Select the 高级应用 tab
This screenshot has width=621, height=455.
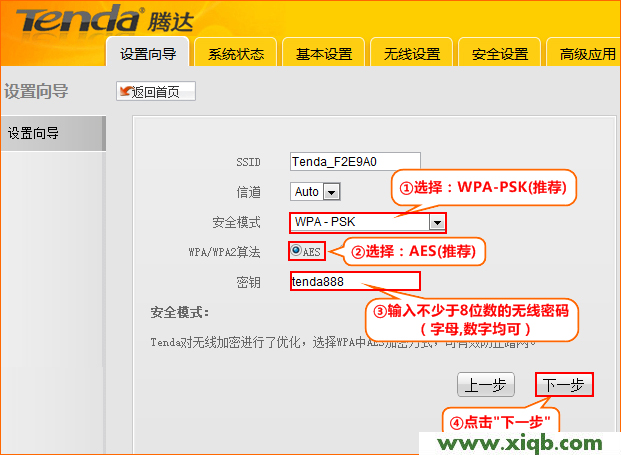[x=585, y=54]
